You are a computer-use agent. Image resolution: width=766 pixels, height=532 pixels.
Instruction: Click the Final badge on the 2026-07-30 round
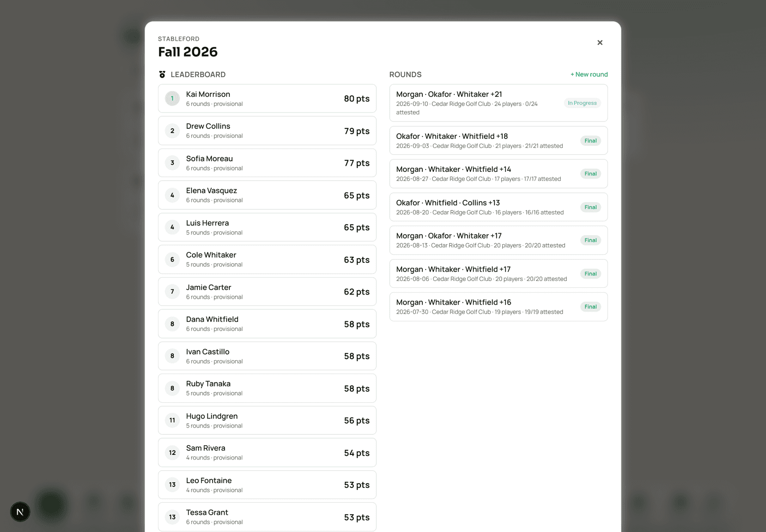pyautogui.click(x=590, y=307)
